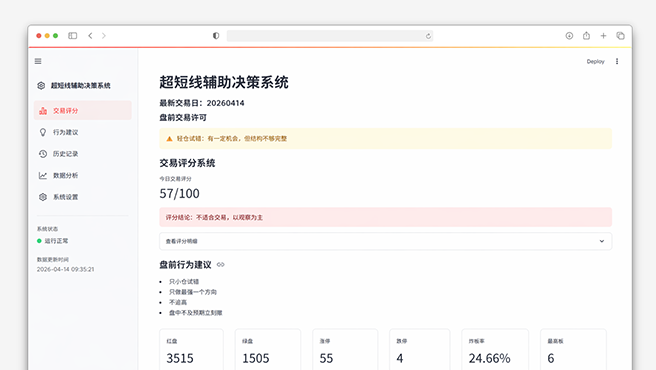This screenshot has height=370, width=656.
Task: Go back with the browser back arrow
Action: (90, 36)
